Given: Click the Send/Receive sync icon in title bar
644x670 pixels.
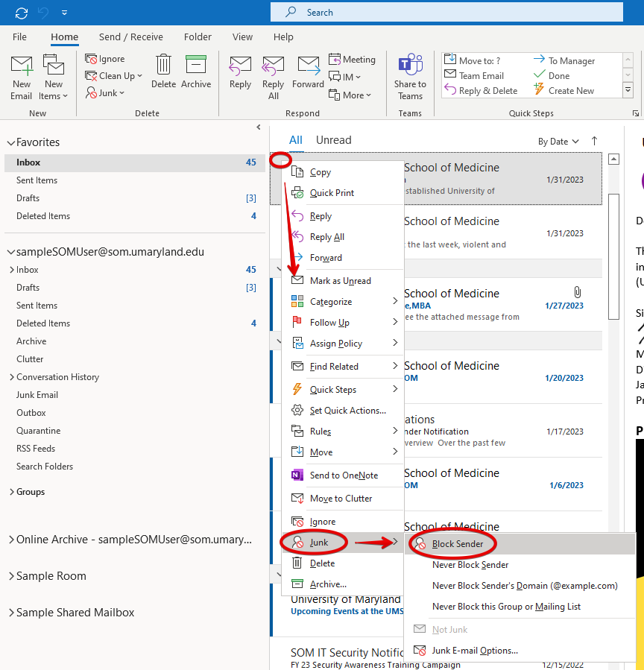Looking at the screenshot, I should (x=22, y=13).
